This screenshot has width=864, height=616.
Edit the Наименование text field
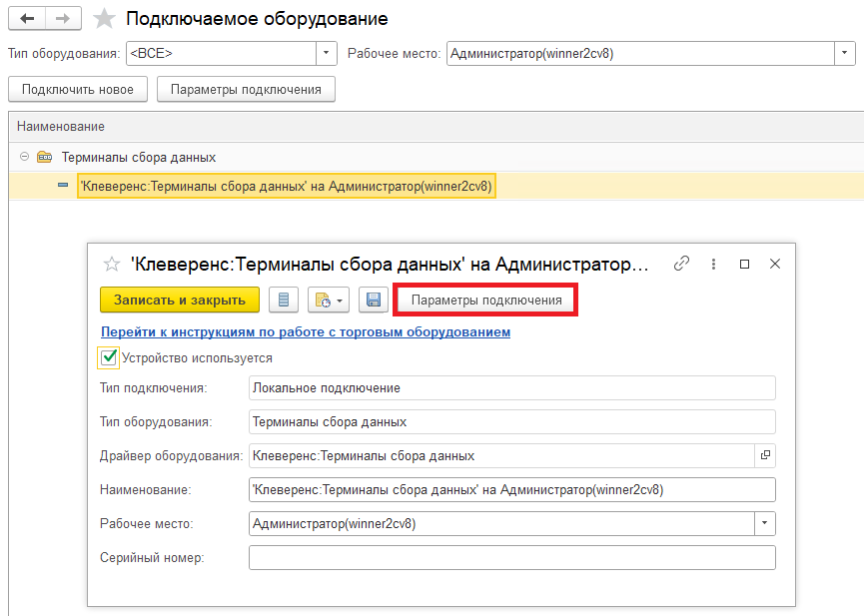tap(511, 490)
